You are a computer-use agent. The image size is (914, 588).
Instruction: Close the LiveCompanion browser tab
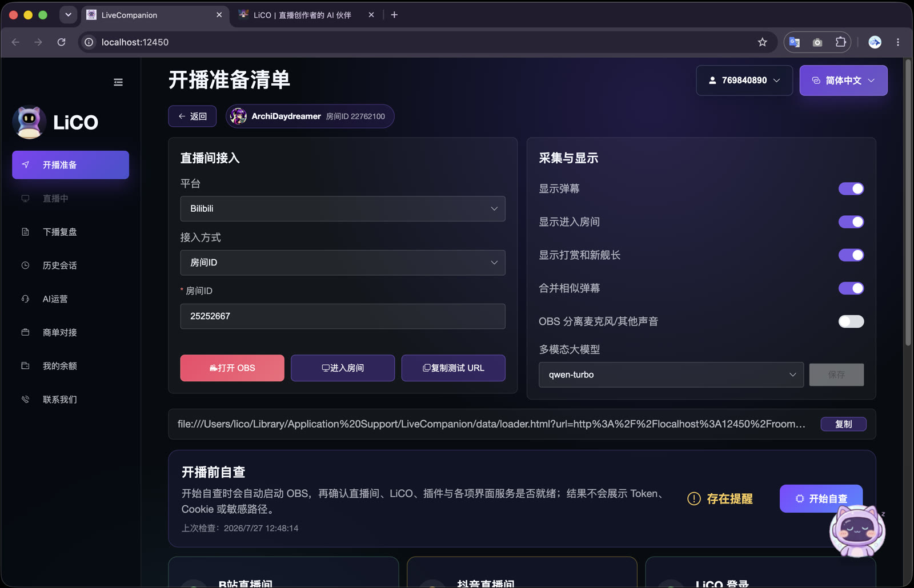[219, 15]
